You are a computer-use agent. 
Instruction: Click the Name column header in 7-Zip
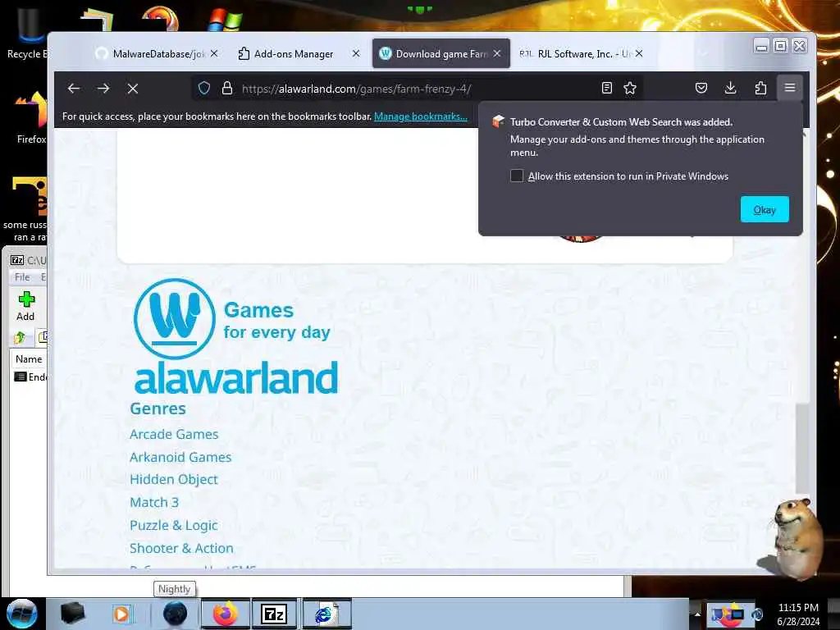tap(29, 359)
